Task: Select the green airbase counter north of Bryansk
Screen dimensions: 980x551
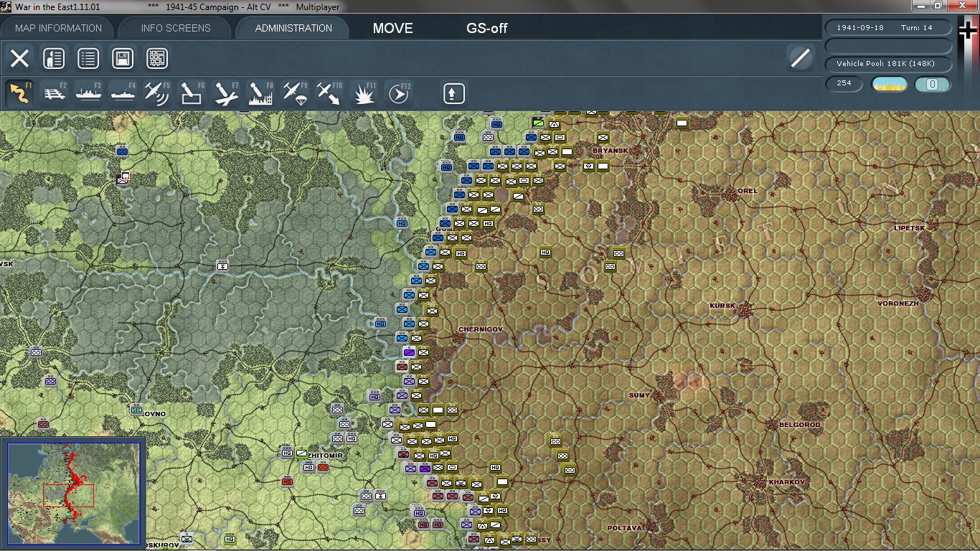Action: 538,122
